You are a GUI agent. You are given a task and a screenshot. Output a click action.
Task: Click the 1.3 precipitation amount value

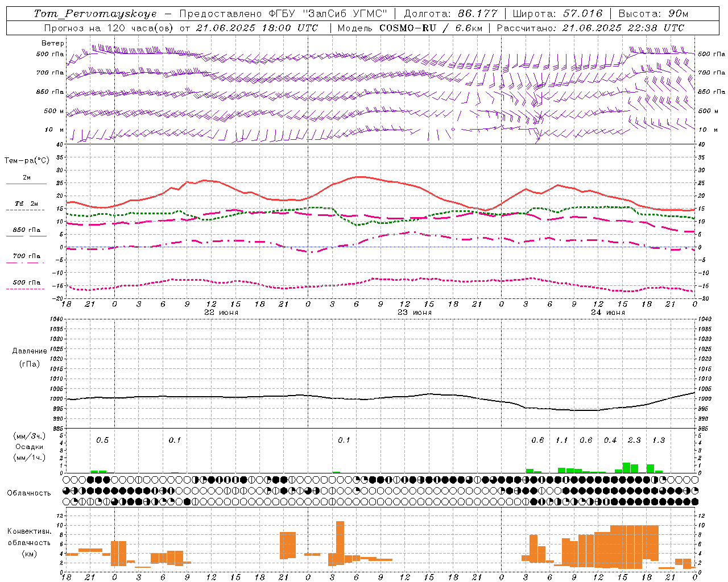[659, 440]
